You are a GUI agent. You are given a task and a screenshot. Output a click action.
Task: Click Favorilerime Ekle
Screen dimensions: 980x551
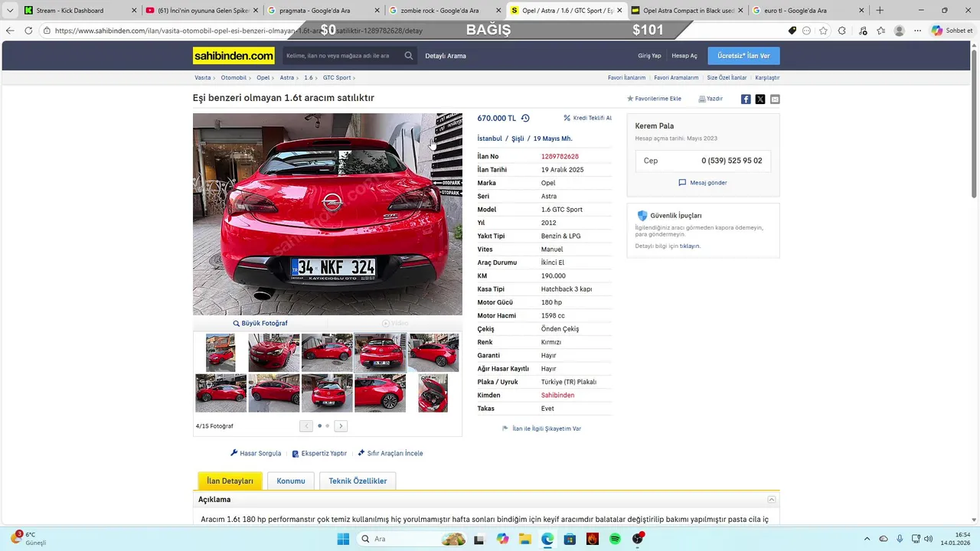tap(655, 99)
